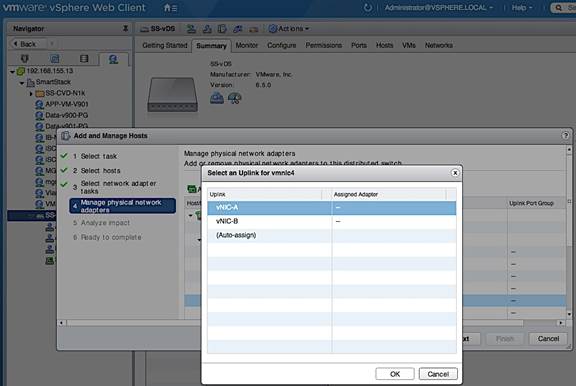The width and height of the screenshot is (576, 386).
Task: Open the Actions dropdown for SS-vDS
Action: (289, 29)
